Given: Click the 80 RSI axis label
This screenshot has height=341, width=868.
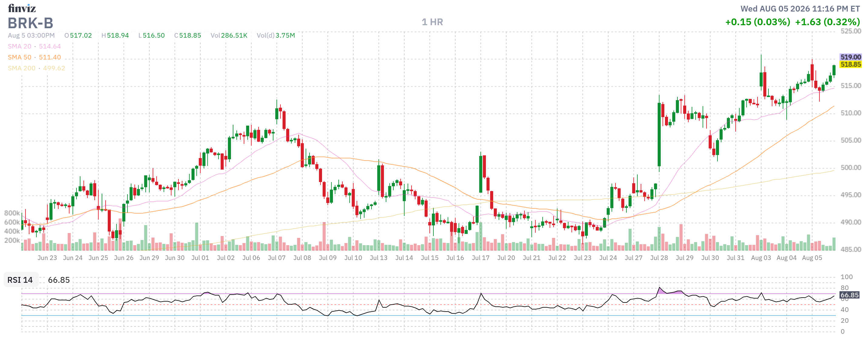Looking at the screenshot, I should 844,288.
